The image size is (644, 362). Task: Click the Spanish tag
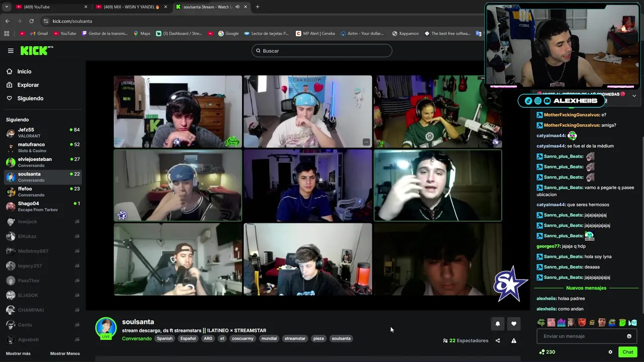point(165,338)
